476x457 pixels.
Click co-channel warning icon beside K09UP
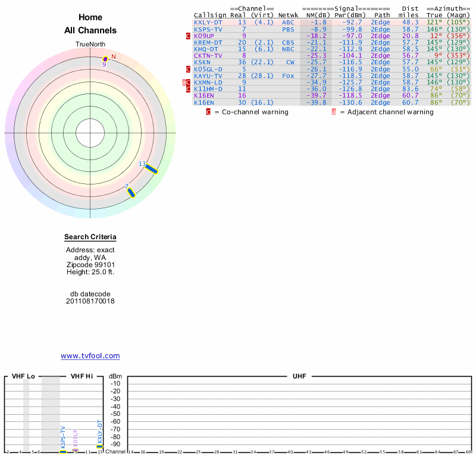tap(189, 36)
